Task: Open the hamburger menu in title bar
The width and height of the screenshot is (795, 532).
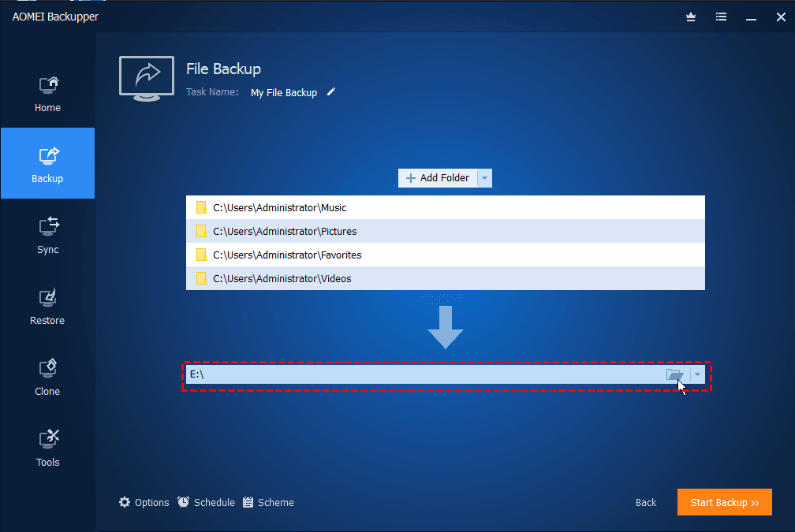Action: pos(721,17)
